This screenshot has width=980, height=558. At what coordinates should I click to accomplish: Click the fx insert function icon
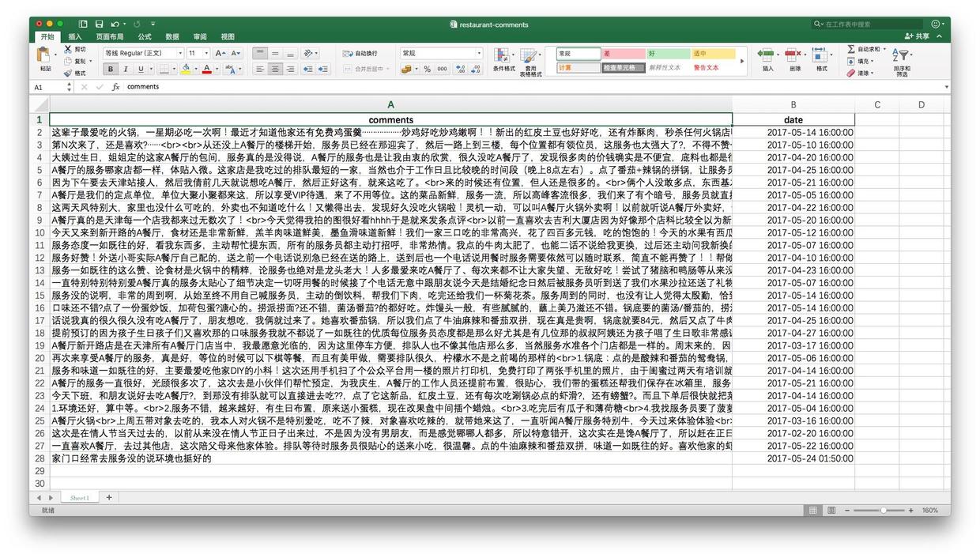point(115,87)
